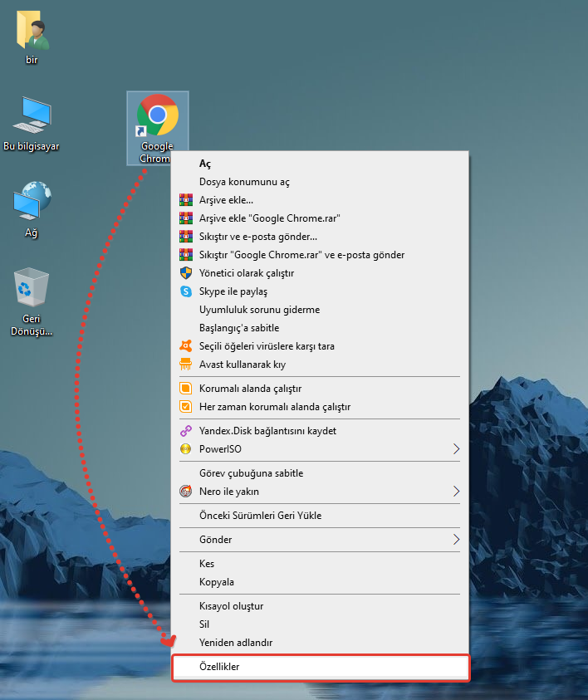Click the Recycle Bin desktop icon

tap(32, 290)
